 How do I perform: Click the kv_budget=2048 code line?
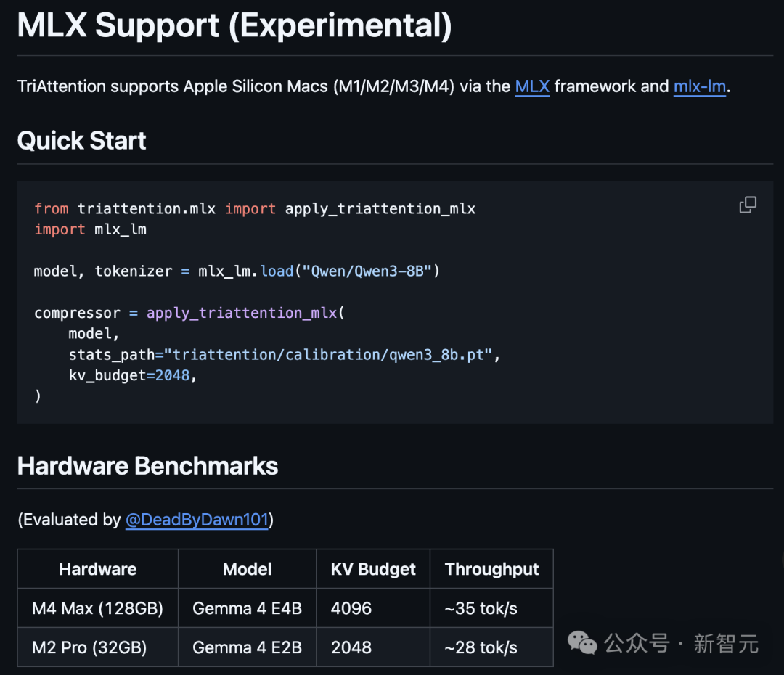133,375
